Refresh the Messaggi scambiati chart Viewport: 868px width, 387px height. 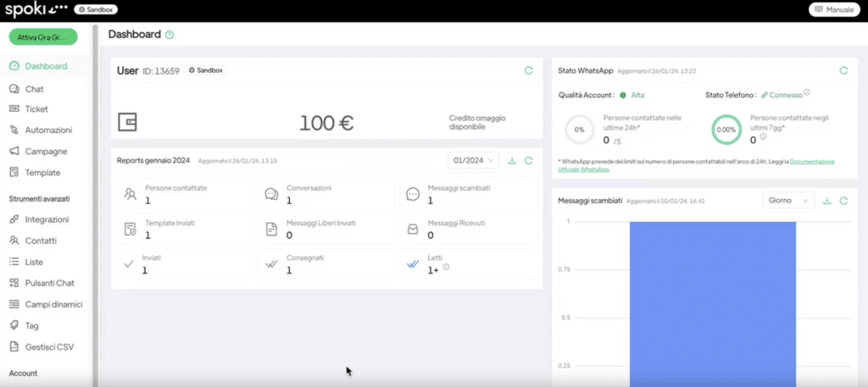click(x=843, y=201)
